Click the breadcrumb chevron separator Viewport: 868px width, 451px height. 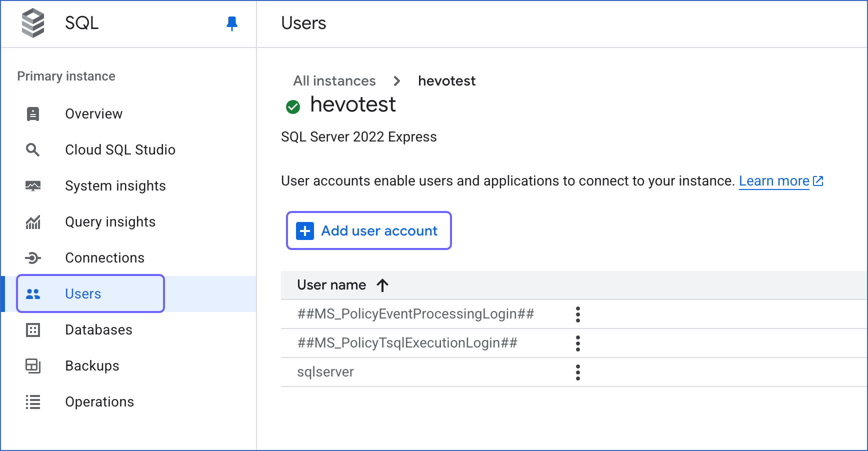pyautogui.click(x=397, y=81)
